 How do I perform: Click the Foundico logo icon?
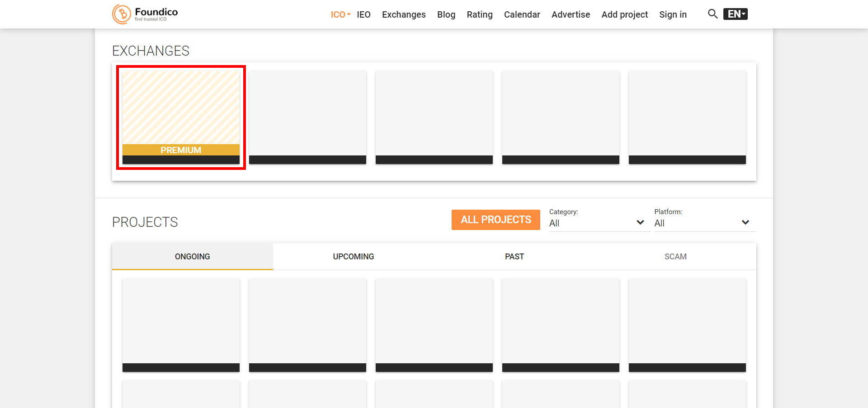[x=122, y=14]
